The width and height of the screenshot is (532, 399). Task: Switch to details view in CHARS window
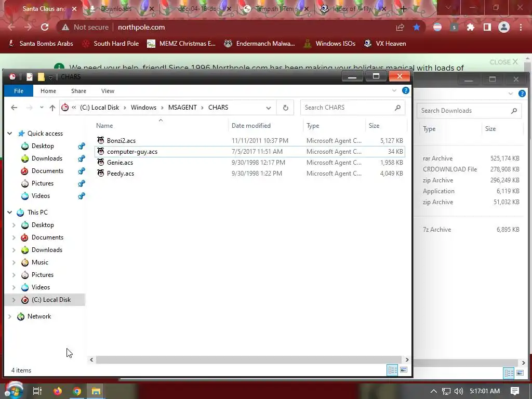tap(392, 370)
